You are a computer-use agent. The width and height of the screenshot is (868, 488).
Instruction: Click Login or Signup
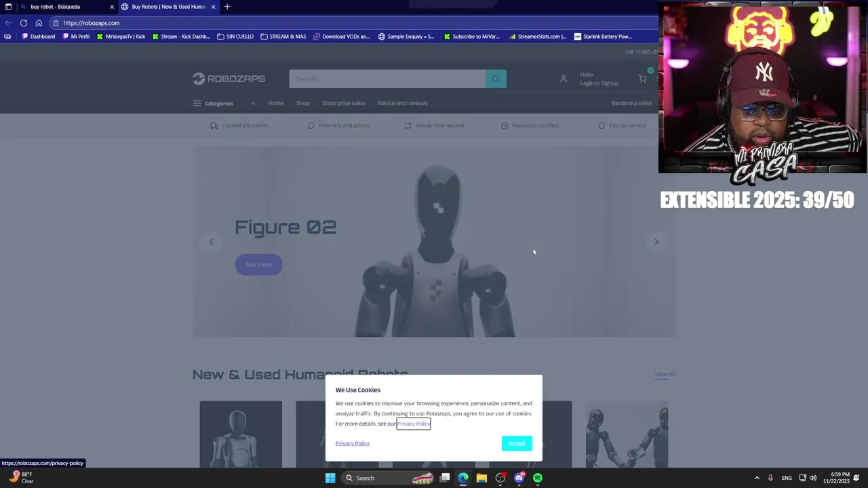[599, 83]
